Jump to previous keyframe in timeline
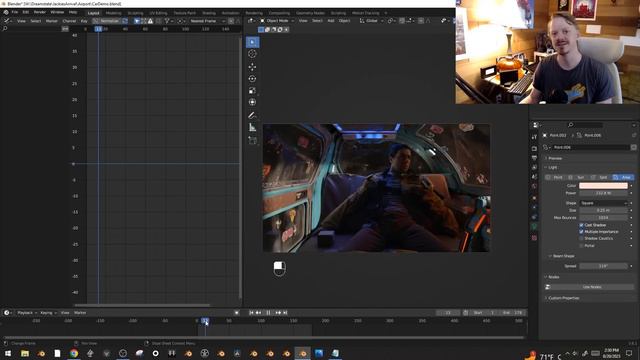This screenshot has width=640, height=360. pyautogui.click(x=258, y=313)
